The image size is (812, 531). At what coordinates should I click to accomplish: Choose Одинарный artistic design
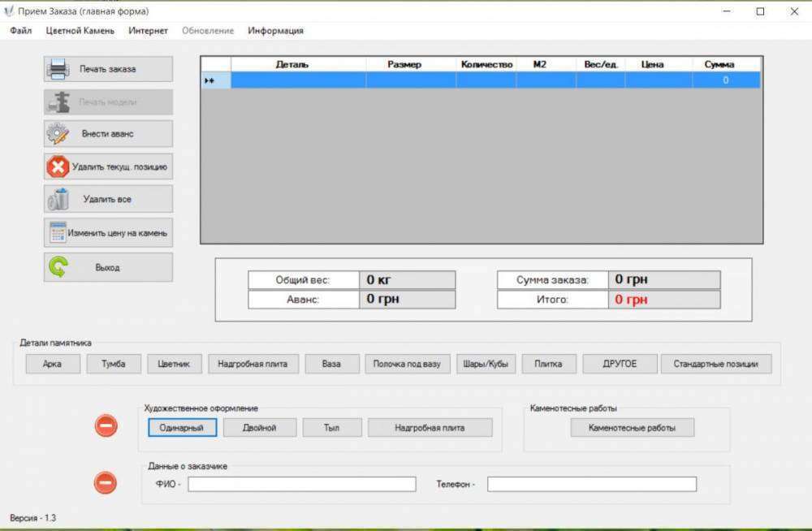pos(182,428)
